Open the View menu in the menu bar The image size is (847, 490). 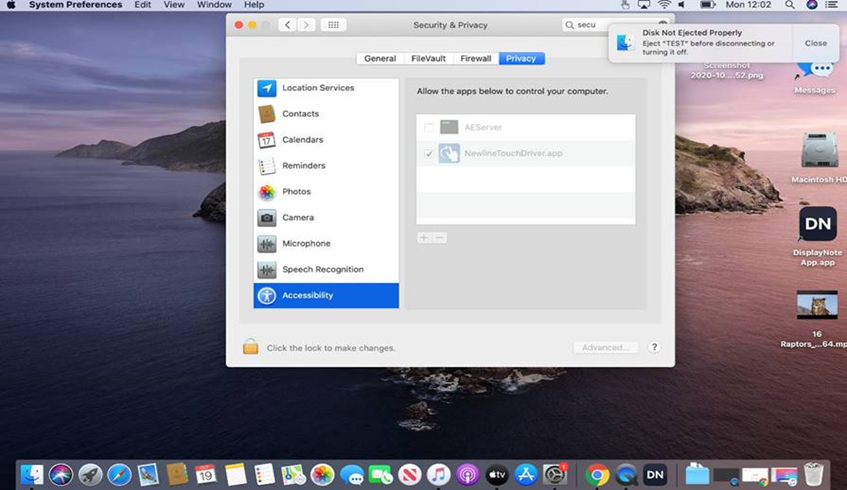[x=174, y=5]
